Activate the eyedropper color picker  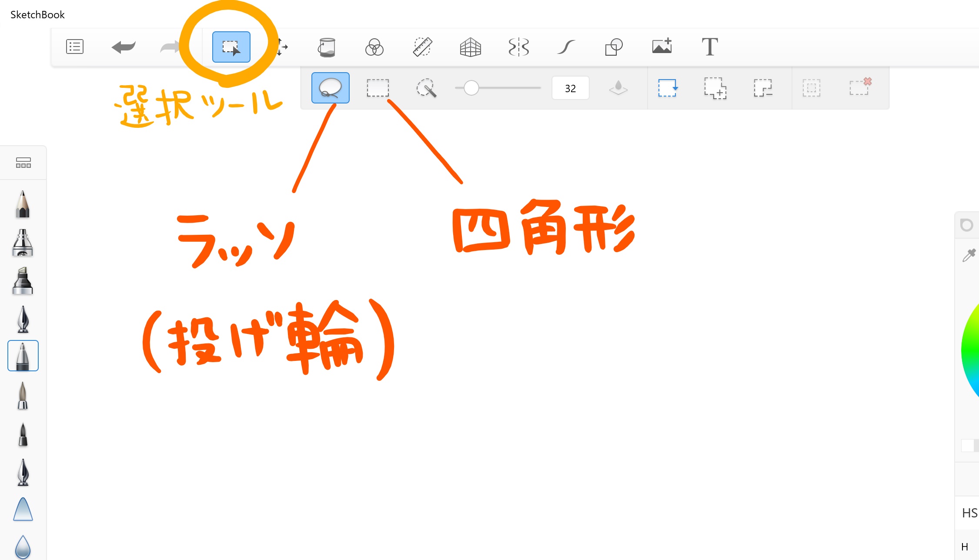click(969, 255)
